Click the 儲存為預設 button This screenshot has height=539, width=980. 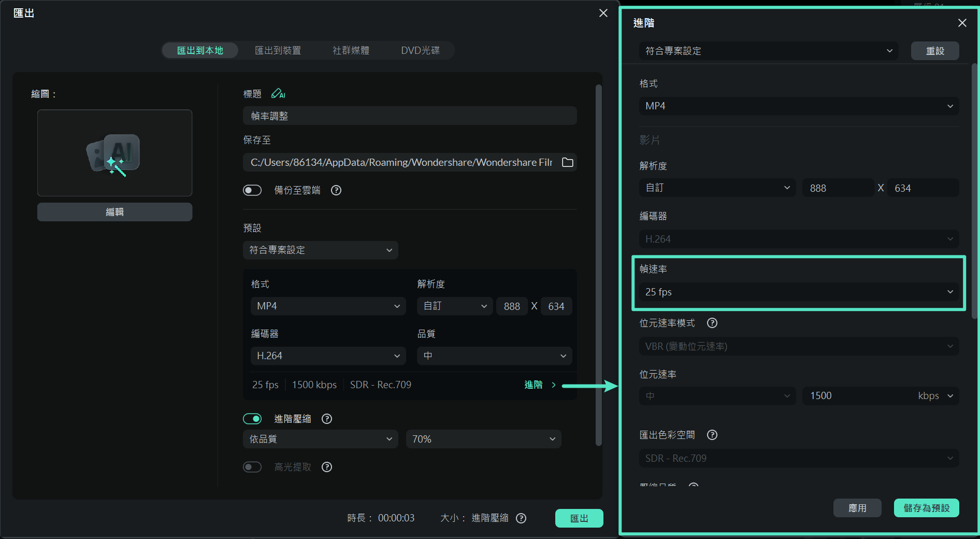(926, 508)
